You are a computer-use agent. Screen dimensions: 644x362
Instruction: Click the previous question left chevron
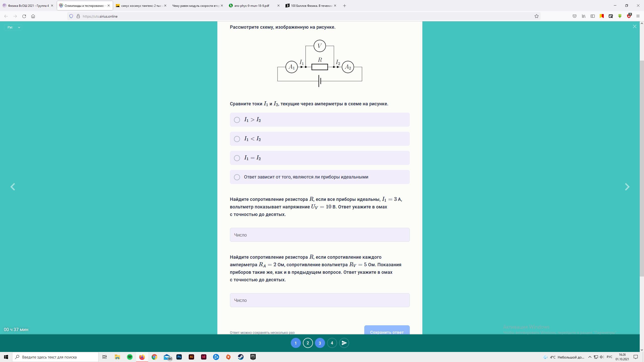point(13,187)
